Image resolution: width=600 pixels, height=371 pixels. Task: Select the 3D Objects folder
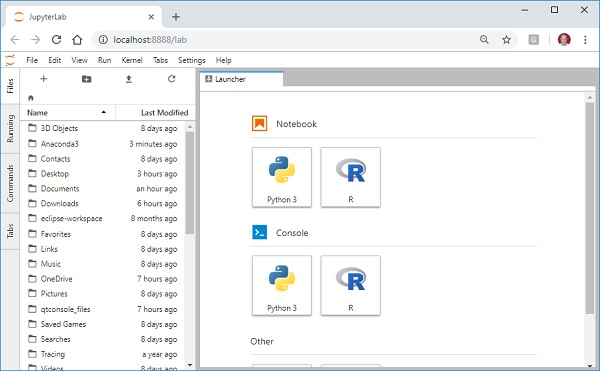pos(103,128)
